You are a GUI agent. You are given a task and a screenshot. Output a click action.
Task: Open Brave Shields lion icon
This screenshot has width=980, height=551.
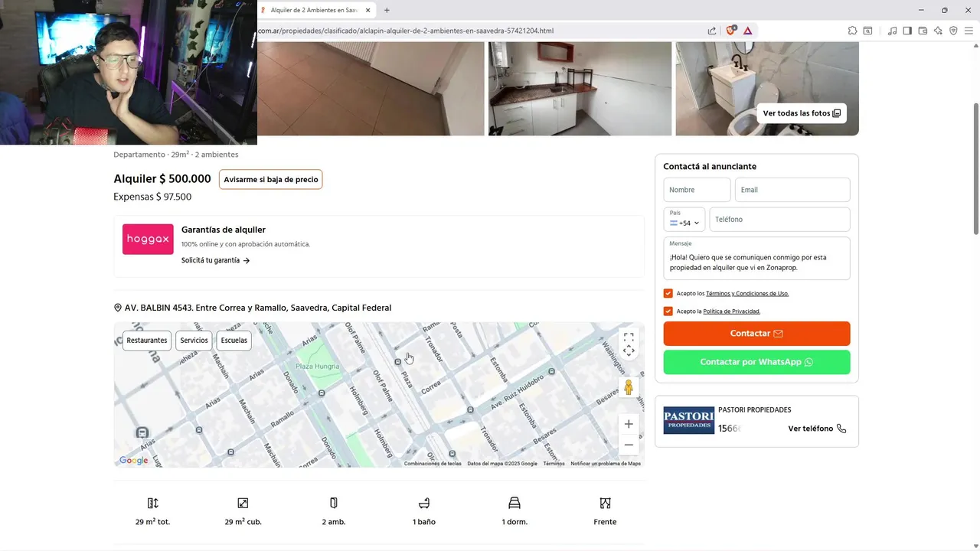730,31
